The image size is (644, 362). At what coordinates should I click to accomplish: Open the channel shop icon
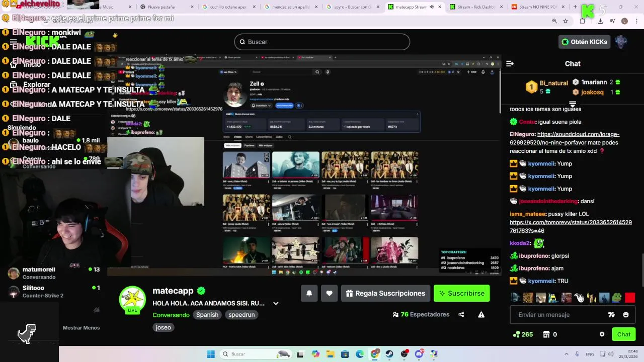[x=546, y=334]
